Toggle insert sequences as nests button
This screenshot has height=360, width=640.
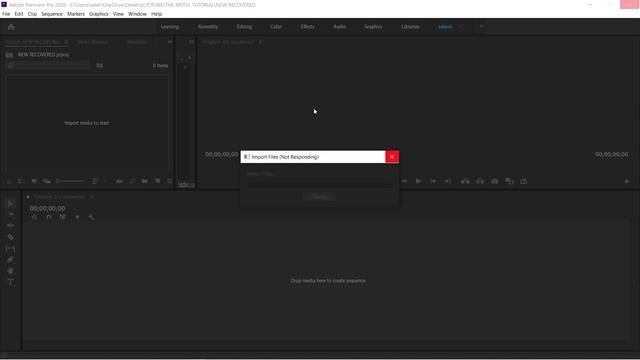coord(34,217)
